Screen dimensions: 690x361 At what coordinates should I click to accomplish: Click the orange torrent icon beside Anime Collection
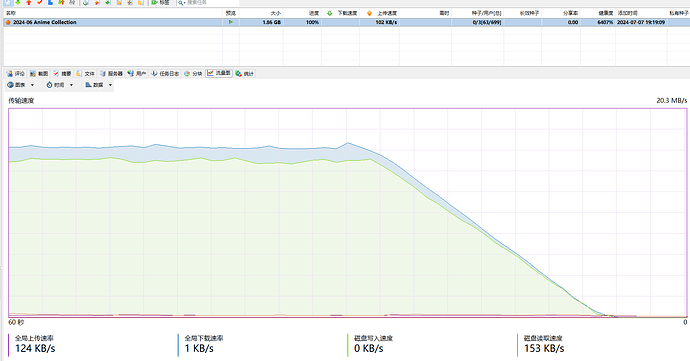pyautogui.click(x=8, y=22)
